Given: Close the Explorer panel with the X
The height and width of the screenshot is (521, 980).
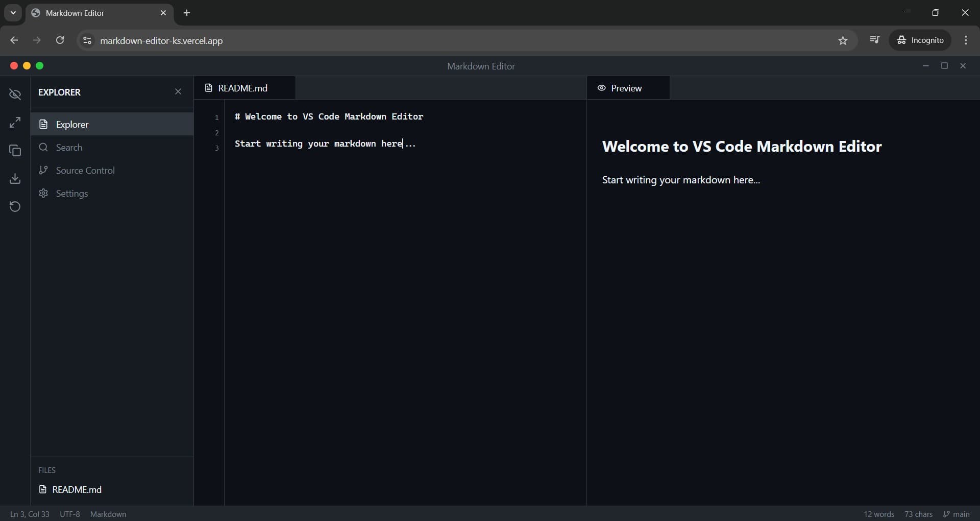Looking at the screenshot, I should 178,92.
